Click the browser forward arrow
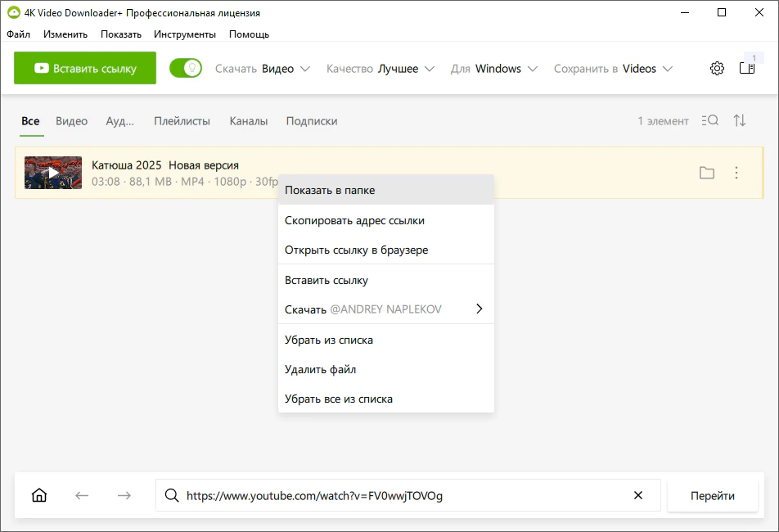This screenshot has width=779, height=532. pos(124,495)
